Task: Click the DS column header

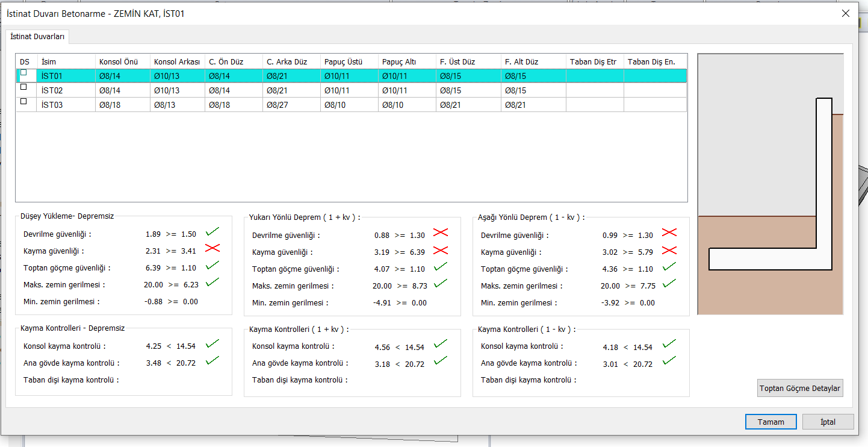Action: [26, 61]
